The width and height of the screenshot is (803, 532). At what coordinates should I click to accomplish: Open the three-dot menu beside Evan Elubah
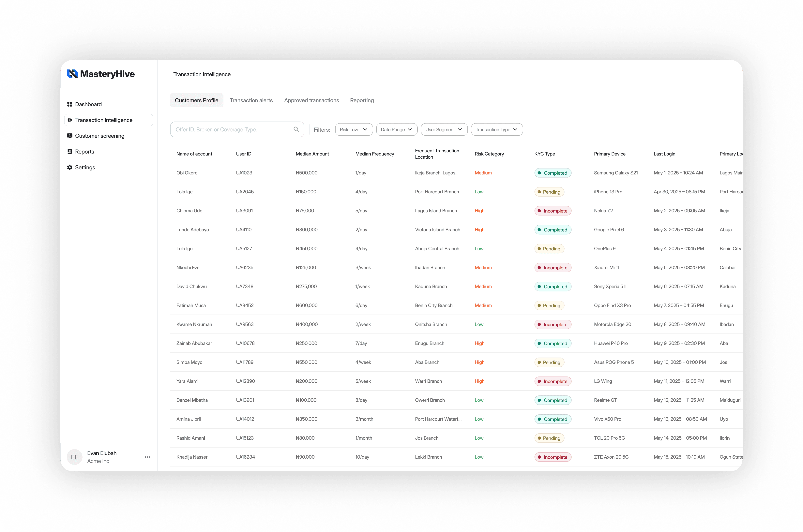click(147, 457)
